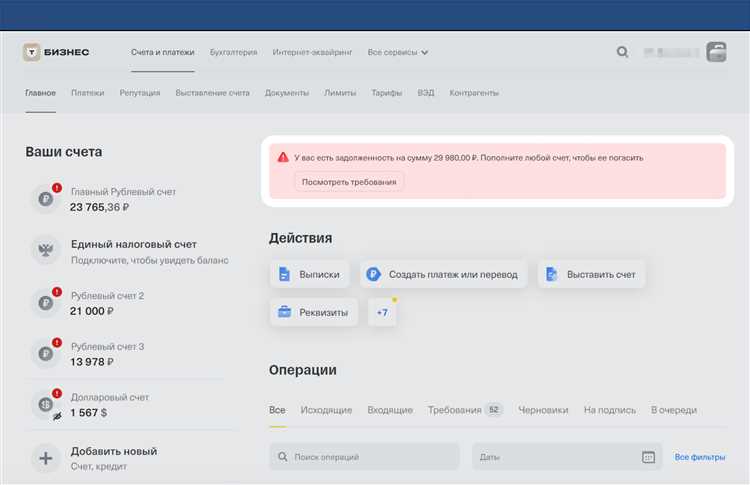Show Требования operations tab

pos(454,410)
